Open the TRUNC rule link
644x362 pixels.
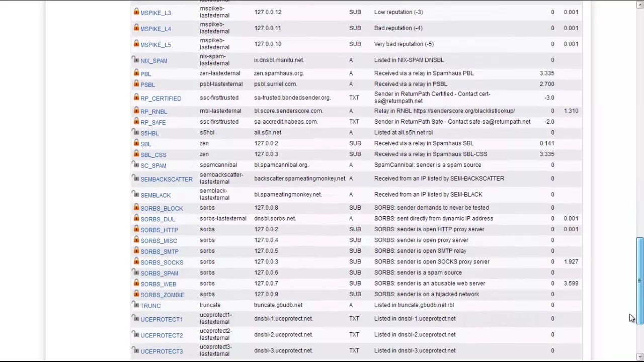click(x=150, y=306)
